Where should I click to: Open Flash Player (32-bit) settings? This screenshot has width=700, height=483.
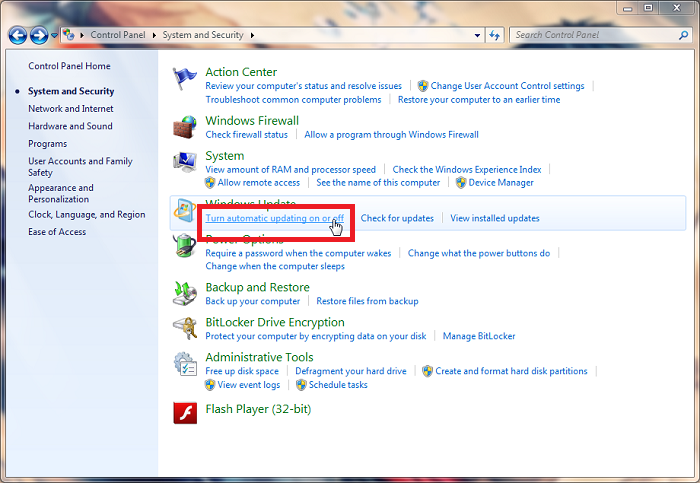click(x=258, y=409)
